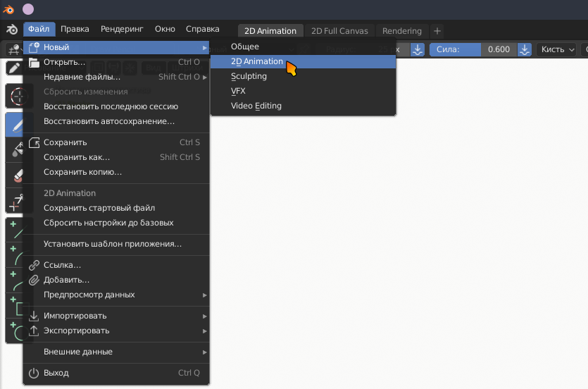
Task: Choose VFX new file template
Action: pos(303,91)
